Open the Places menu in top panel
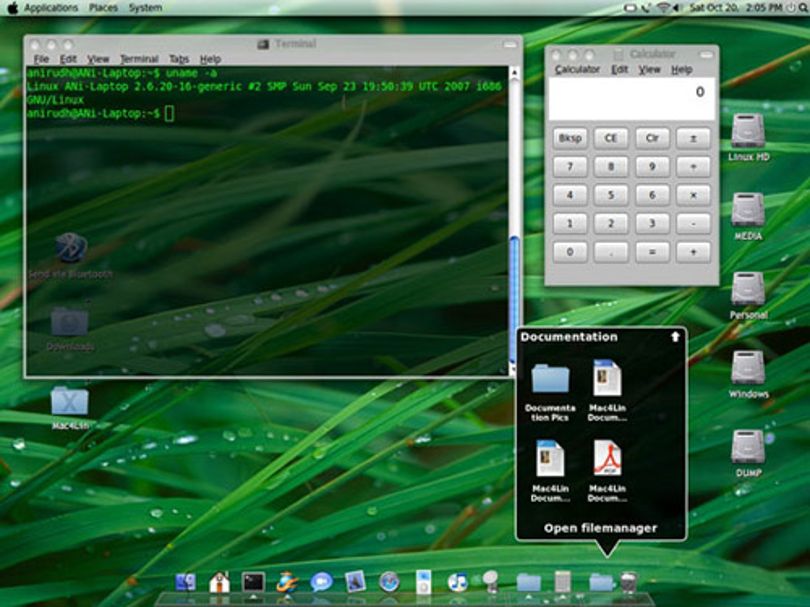810x607 pixels. [103, 8]
